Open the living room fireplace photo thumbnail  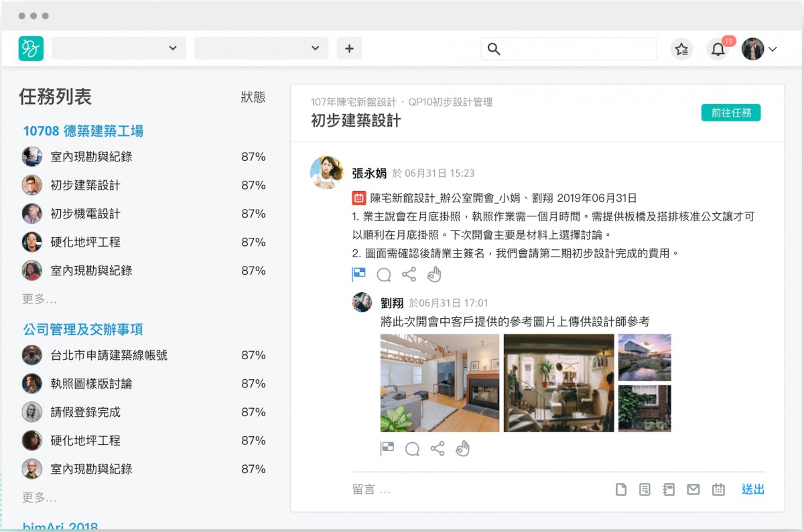pos(440,383)
